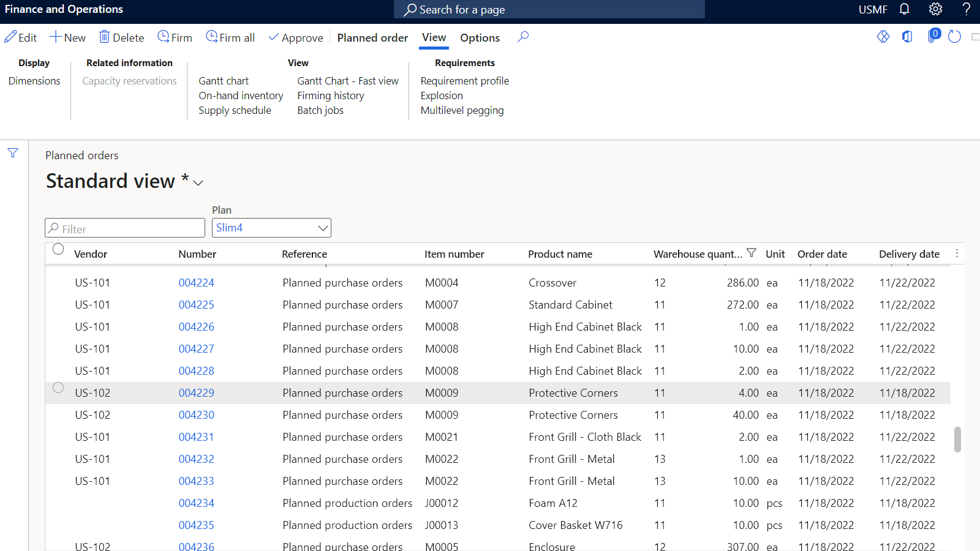Open grid options vertical ellipsis menu

[957, 253]
